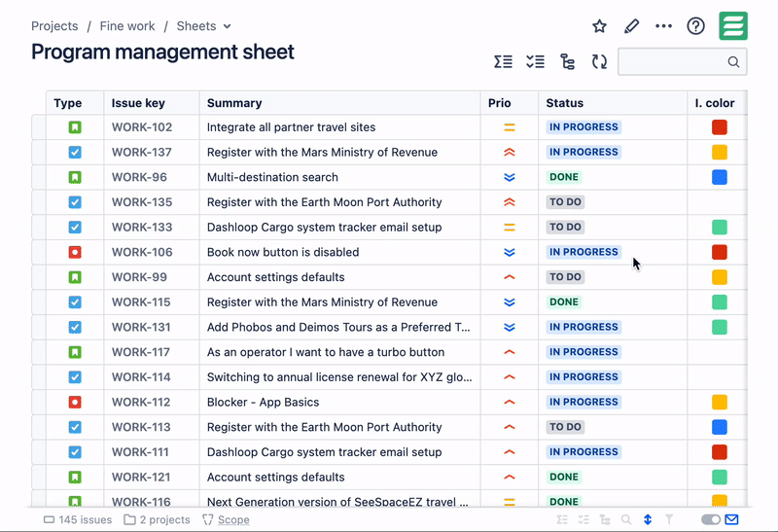Screen dimensions: 778x532
Task: Click the magnifier in the search box
Action: click(733, 62)
